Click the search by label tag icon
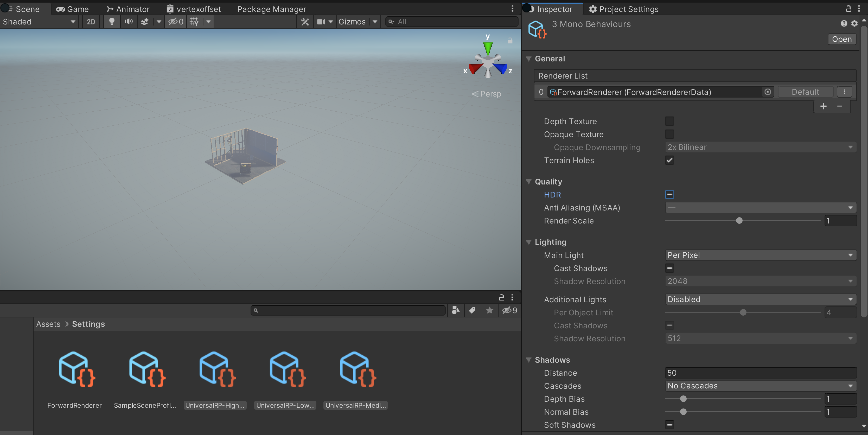This screenshot has width=868, height=435. pos(473,310)
